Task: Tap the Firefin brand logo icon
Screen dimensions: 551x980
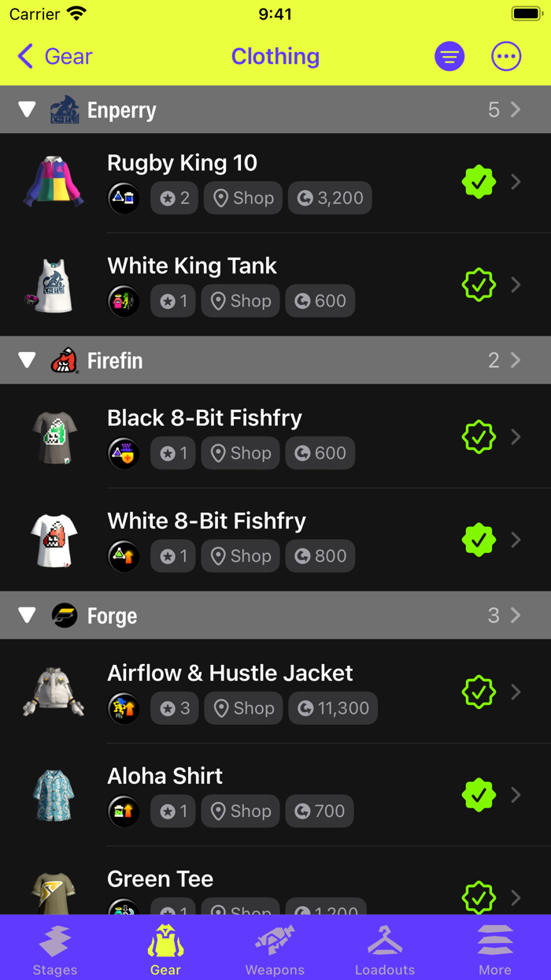Action: (65, 360)
